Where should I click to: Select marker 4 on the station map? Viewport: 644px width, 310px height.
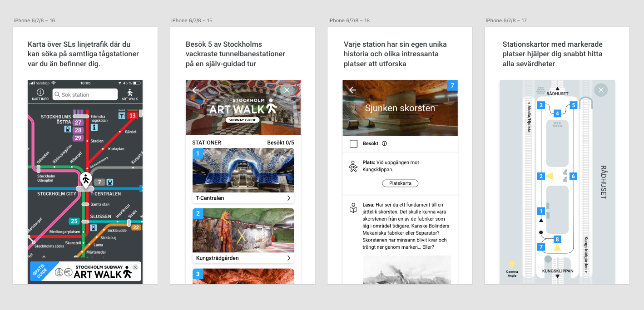557,113
